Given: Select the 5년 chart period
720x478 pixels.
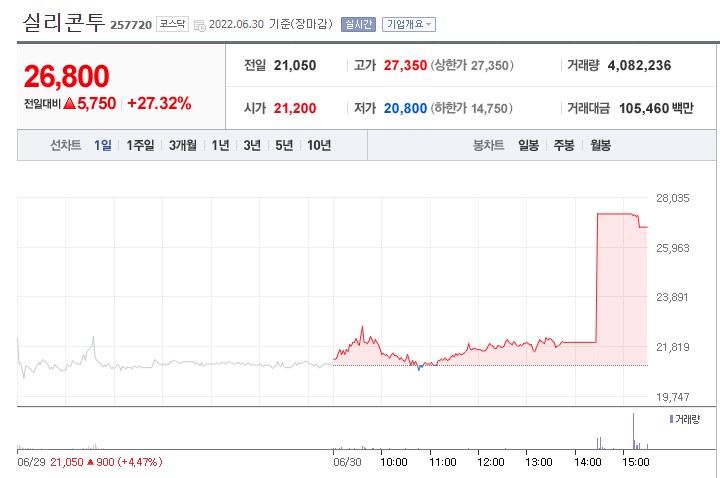Looking at the screenshot, I should (284, 146).
